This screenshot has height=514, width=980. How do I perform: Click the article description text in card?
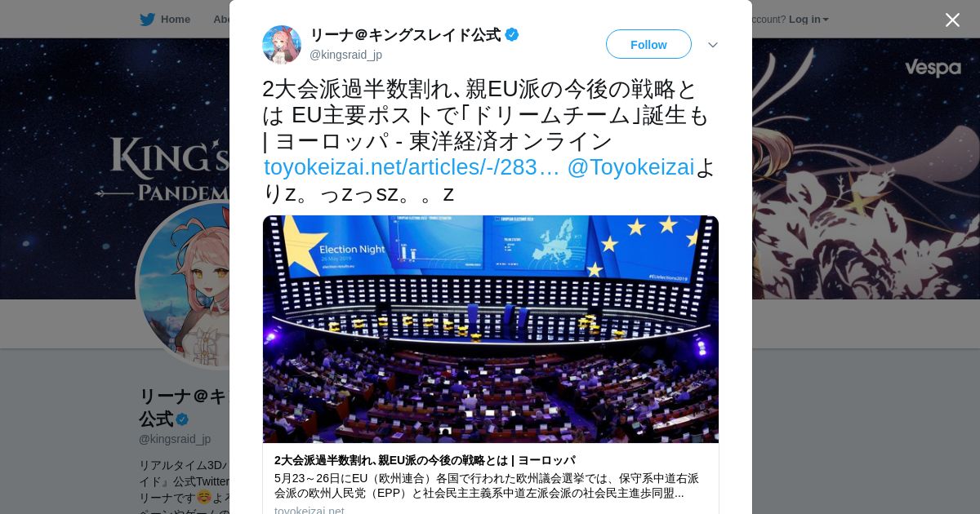point(487,485)
